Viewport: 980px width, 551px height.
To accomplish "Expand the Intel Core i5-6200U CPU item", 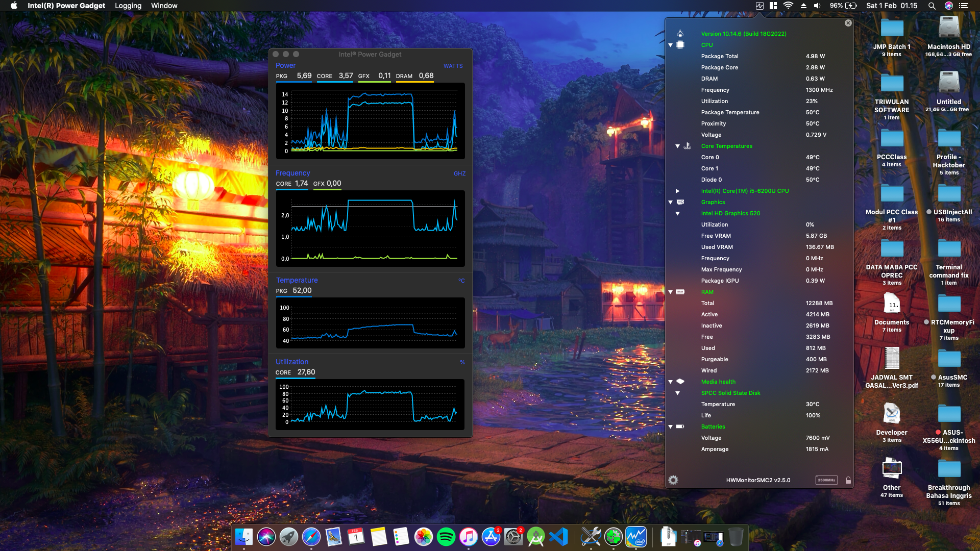I will [677, 191].
